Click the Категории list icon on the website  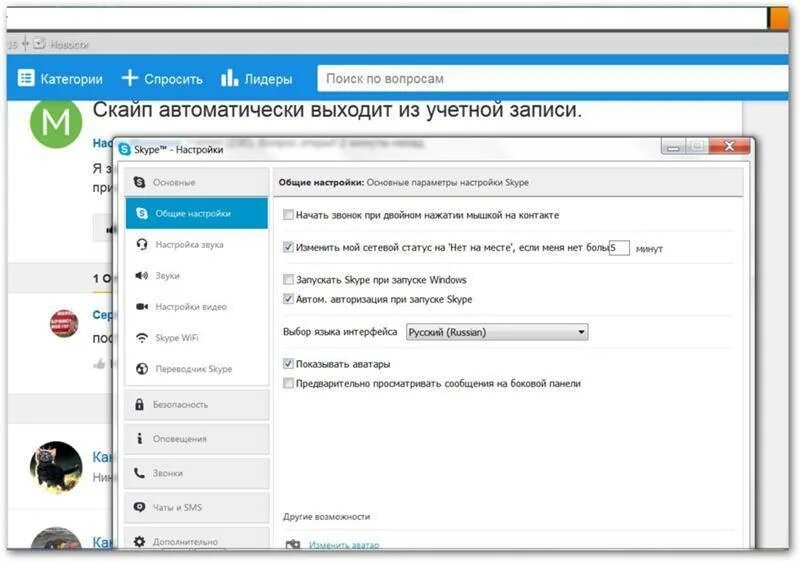coord(26,78)
